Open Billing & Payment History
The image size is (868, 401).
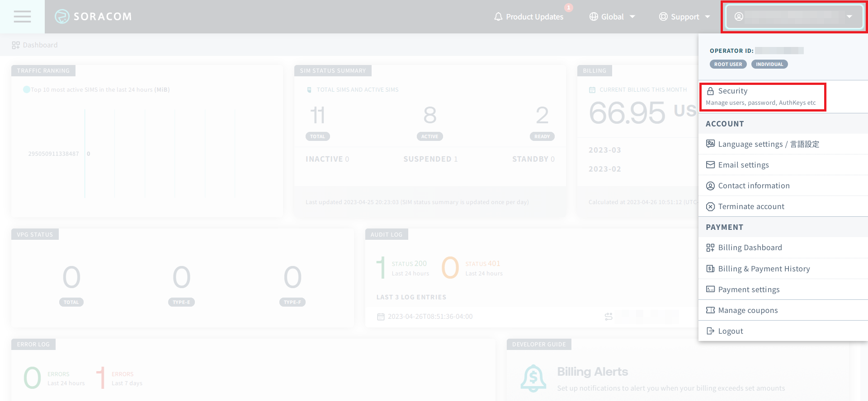(x=764, y=269)
